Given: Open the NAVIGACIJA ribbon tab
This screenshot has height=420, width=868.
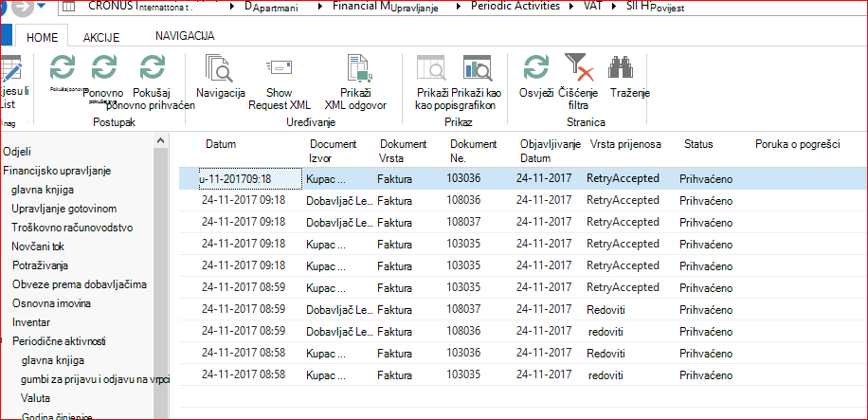Looking at the screenshot, I should (185, 36).
